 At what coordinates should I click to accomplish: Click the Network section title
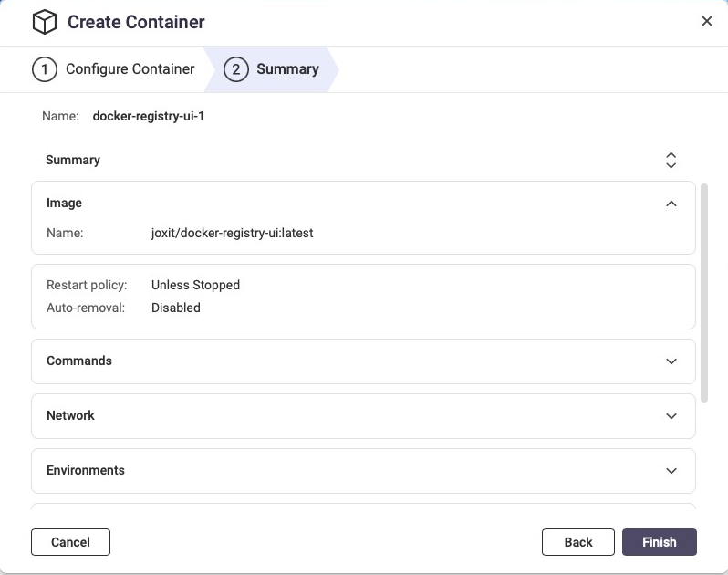tap(70, 415)
